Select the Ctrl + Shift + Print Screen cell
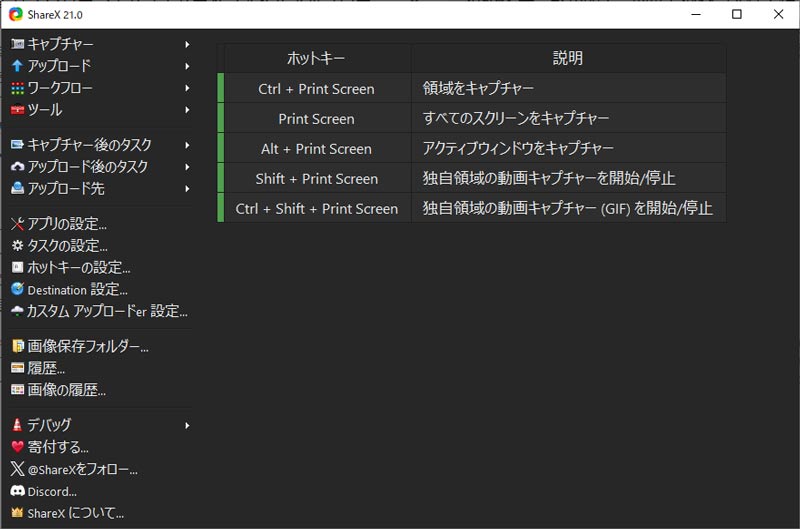Image resolution: width=800 pixels, height=529 pixels. click(317, 208)
